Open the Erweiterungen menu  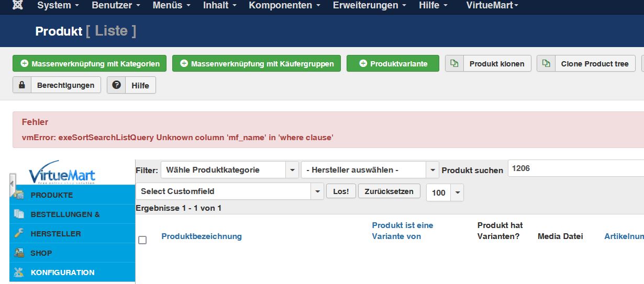pyautogui.click(x=369, y=5)
